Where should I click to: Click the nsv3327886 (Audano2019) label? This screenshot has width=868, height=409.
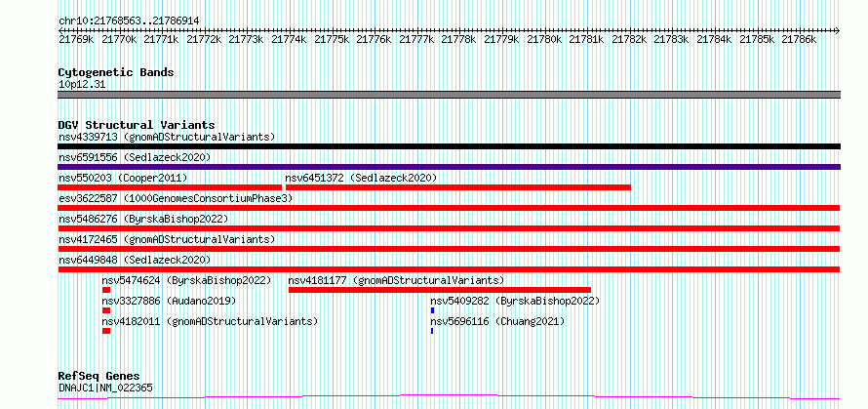[170, 301]
